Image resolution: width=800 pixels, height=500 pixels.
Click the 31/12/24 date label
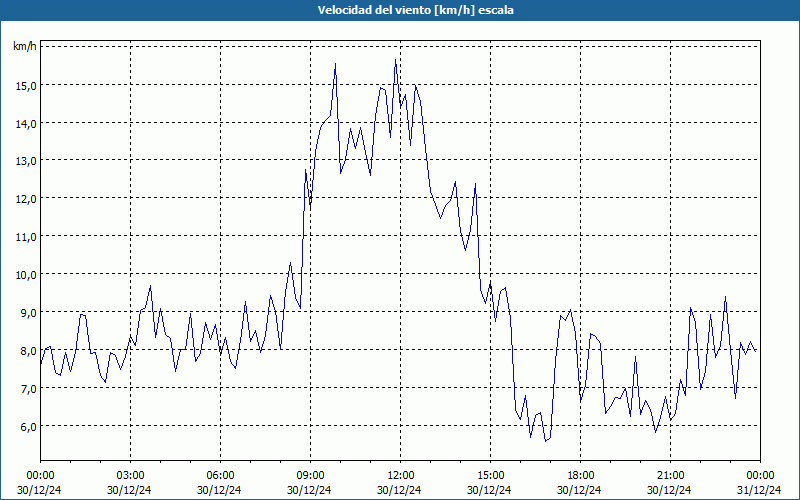point(759,490)
